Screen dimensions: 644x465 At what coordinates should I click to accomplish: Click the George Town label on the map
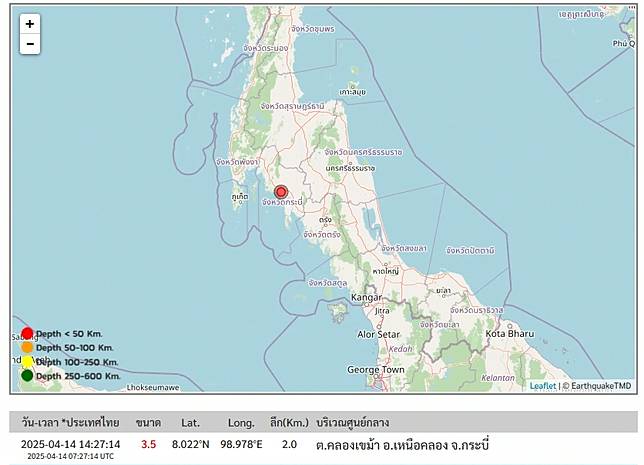click(x=375, y=369)
